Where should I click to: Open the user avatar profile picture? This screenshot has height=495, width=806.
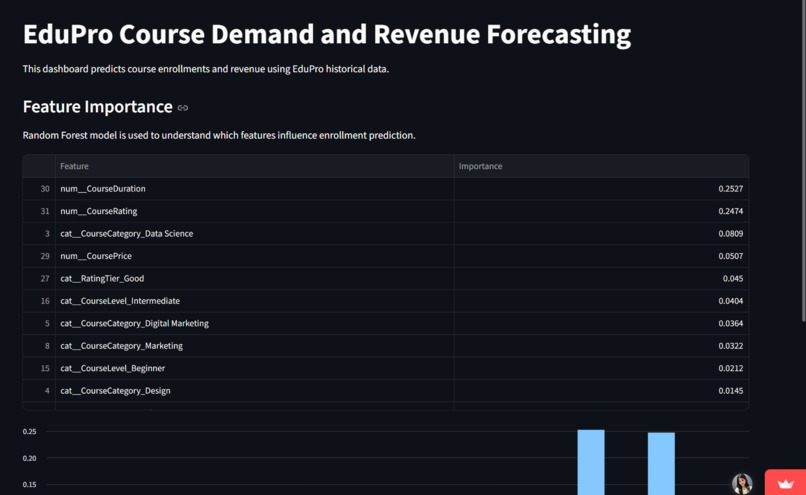(742, 484)
